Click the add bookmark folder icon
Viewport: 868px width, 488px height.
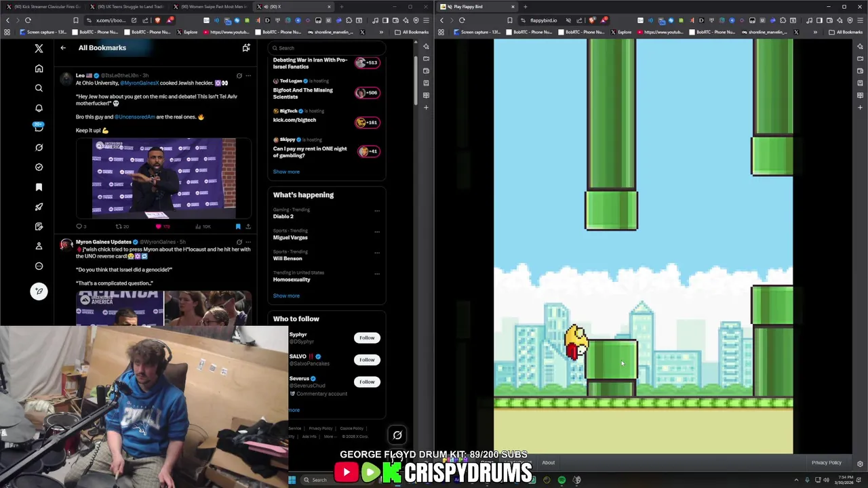click(246, 47)
